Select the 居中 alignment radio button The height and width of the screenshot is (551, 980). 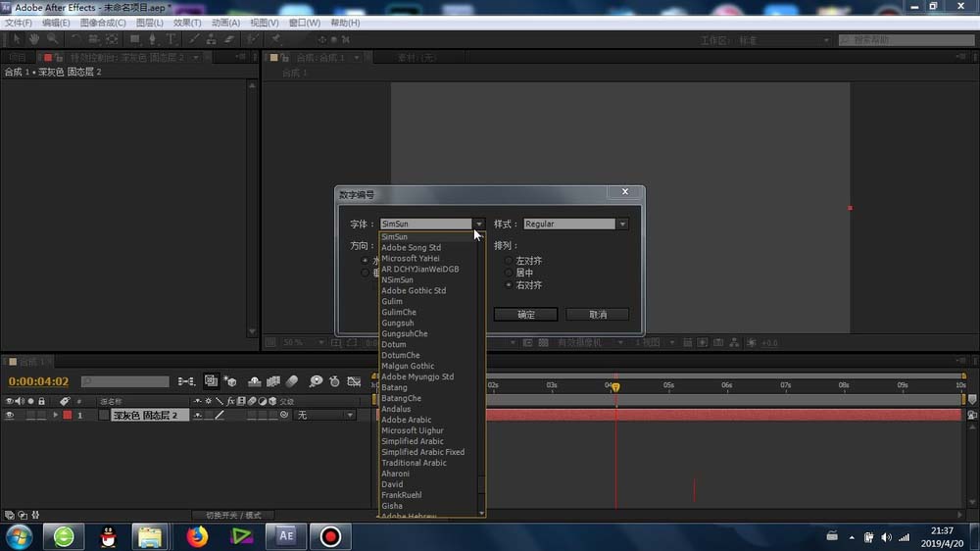pos(508,273)
